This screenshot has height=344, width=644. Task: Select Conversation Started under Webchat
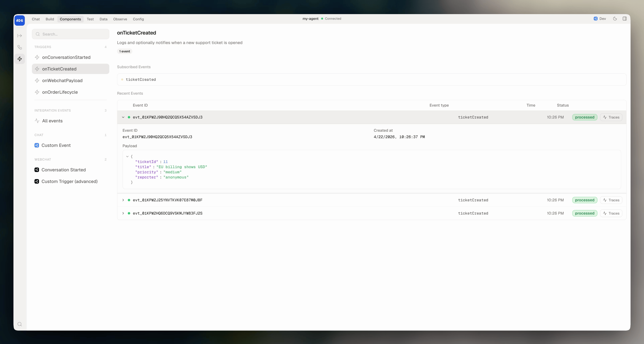pyautogui.click(x=70, y=170)
